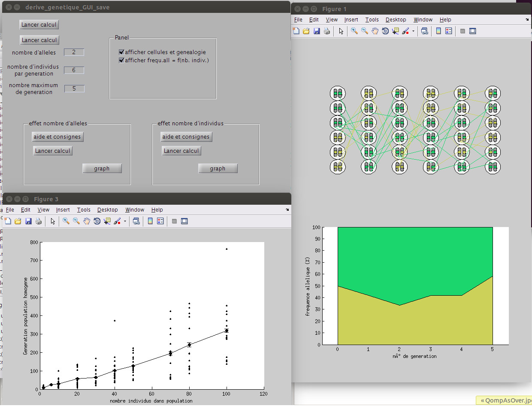Click 'Lancer calcul' in effet nombre d'alleles panel
The height and width of the screenshot is (412, 532).
point(52,151)
